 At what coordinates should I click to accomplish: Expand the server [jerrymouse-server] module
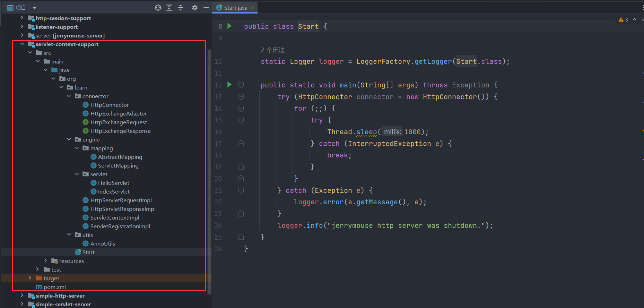coord(22,35)
